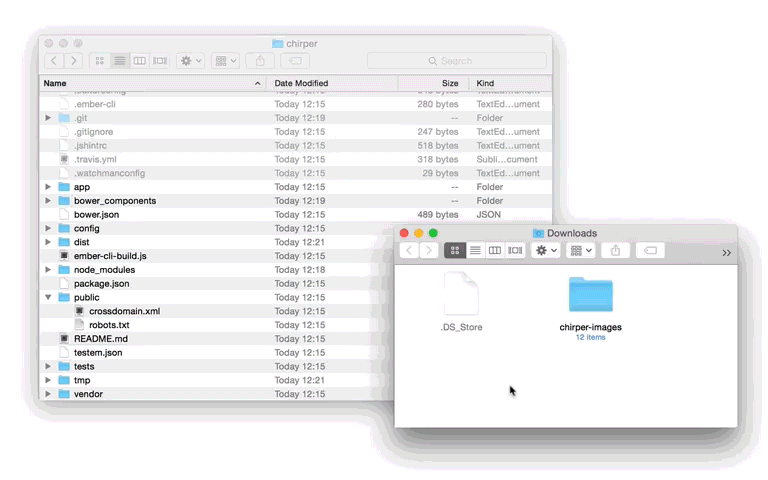Open the Arrange dropdown in chirper toolbar
The width and height of the screenshot is (768, 480).
tap(225, 61)
